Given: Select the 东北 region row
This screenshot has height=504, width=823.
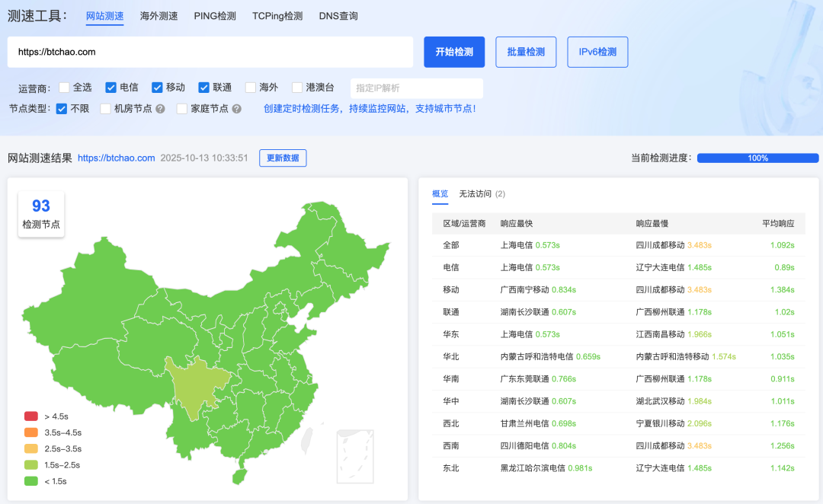Looking at the screenshot, I should point(618,467).
